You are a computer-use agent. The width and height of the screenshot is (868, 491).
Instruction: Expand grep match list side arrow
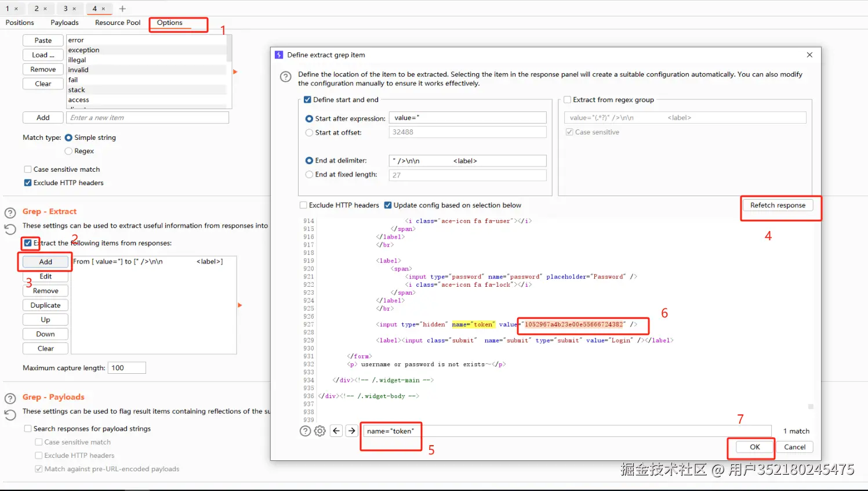point(235,72)
